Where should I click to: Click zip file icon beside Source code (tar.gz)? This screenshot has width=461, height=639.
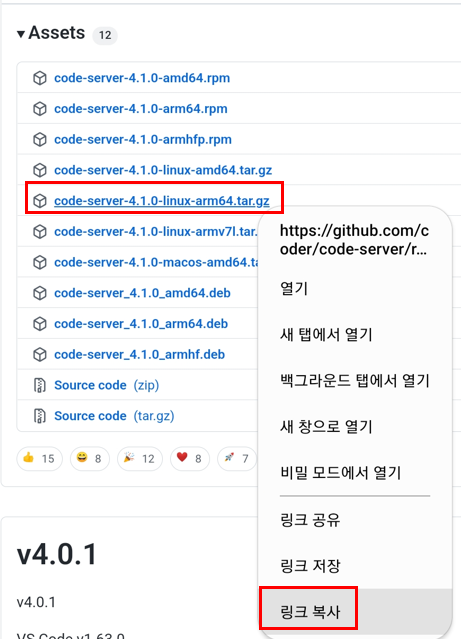pyautogui.click(x=40, y=416)
